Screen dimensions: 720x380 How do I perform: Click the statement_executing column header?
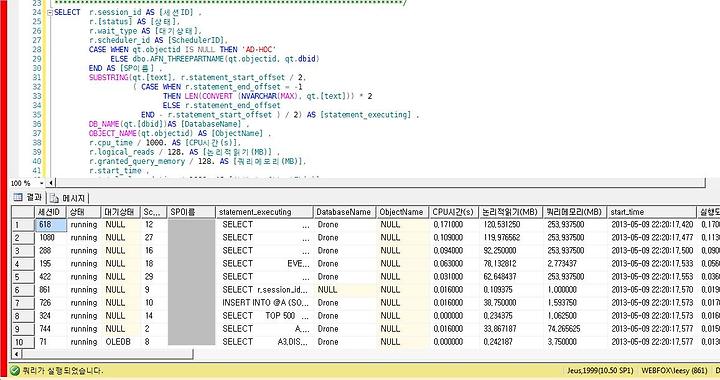264,212
